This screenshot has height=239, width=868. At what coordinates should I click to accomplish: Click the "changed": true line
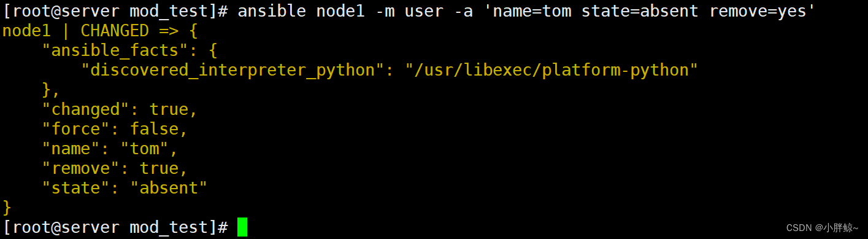pos(120,109)
